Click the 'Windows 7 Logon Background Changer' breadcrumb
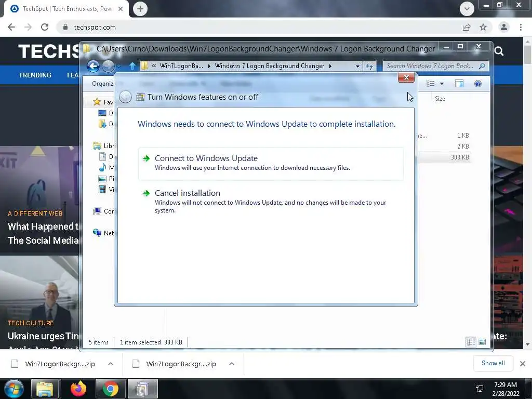This screenshot has width=532, height=399. click(x=270, y=66)
